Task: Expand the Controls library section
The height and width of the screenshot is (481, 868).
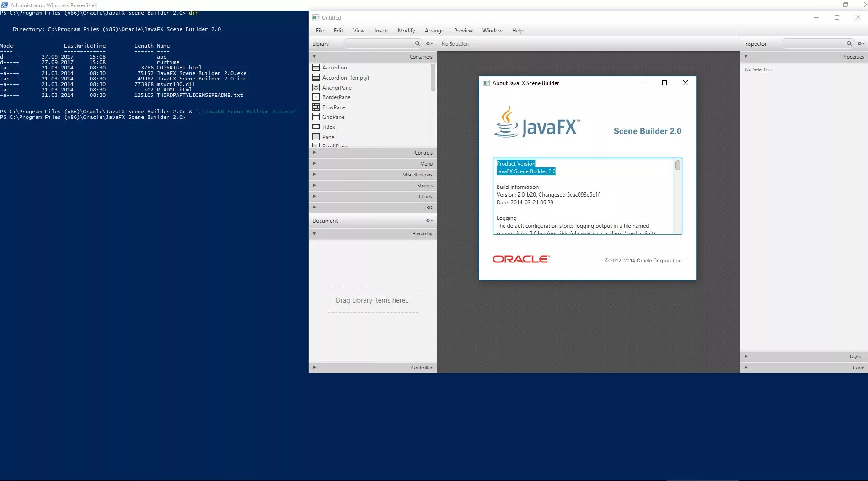Action: pyautogui.click(x=314, y=152)
